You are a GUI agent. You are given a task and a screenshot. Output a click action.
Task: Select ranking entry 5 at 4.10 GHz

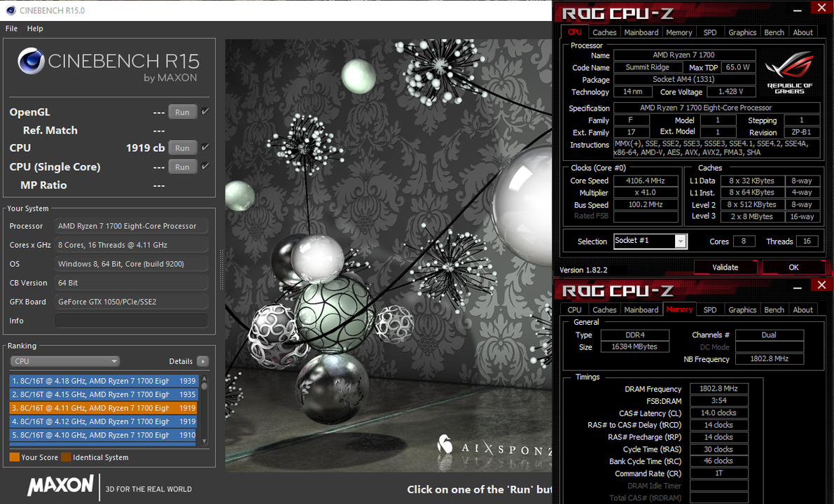click(104, 435)
